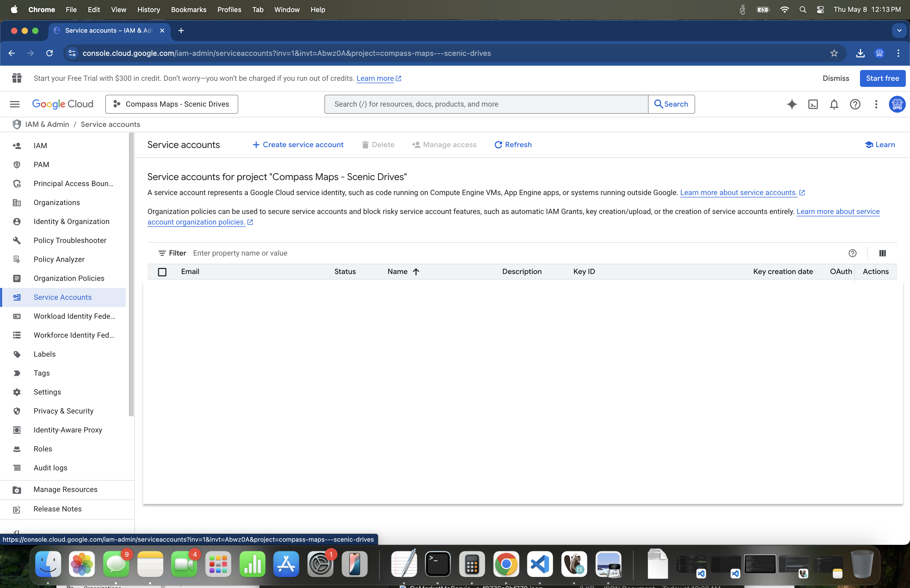This screenshot has width=910, height=588.
Task: Follow the free trial Learn more link
Action: coord(375,78)
